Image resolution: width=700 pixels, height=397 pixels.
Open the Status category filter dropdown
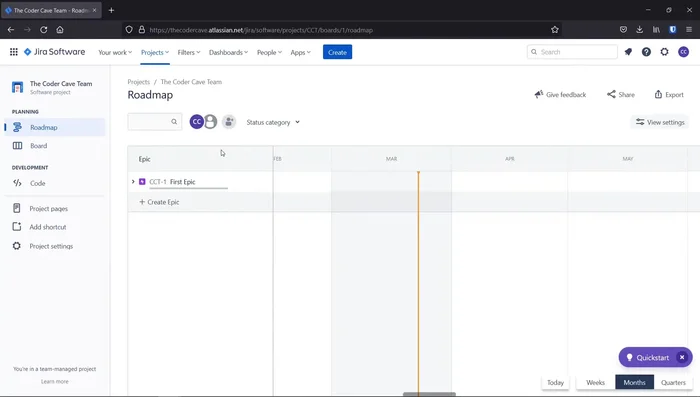tap(273, 122)
